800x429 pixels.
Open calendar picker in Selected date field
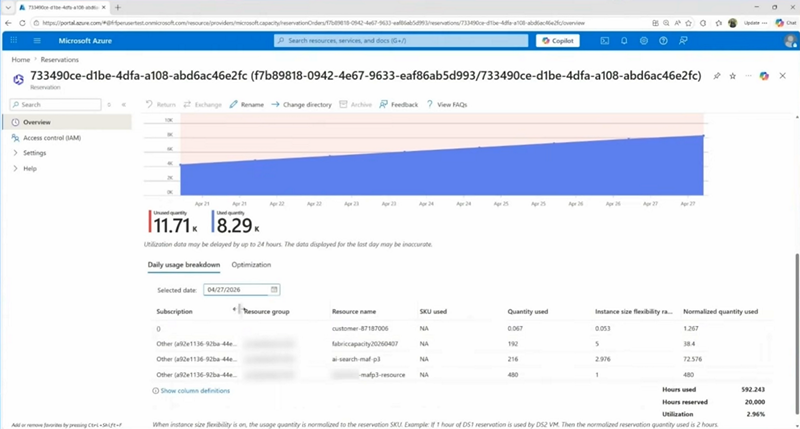click(274, 290)
